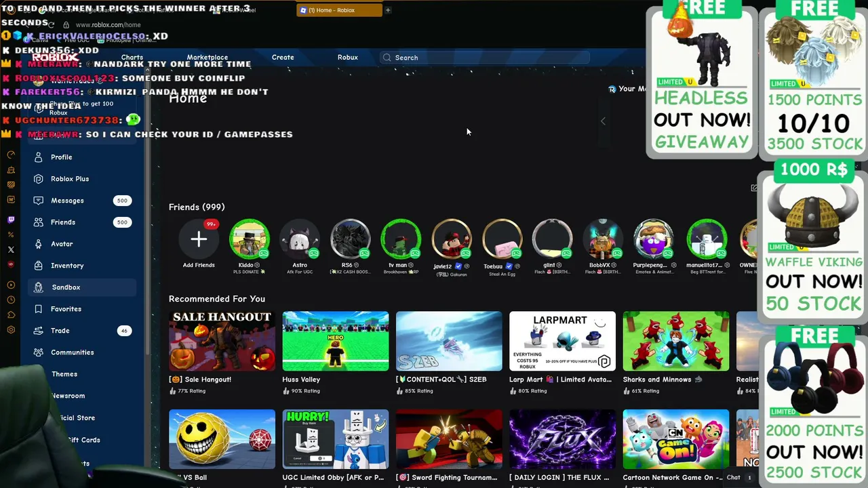Open friend Astro's avatar
This screenshot has width=868, height=488.
click(x=300, y=239)
